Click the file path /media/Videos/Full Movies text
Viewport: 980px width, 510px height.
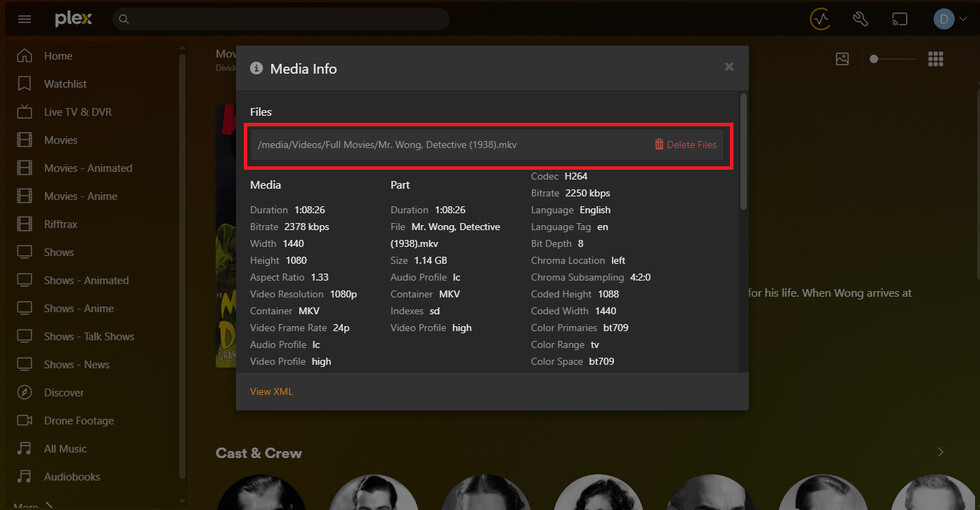[x=387, y=144]
